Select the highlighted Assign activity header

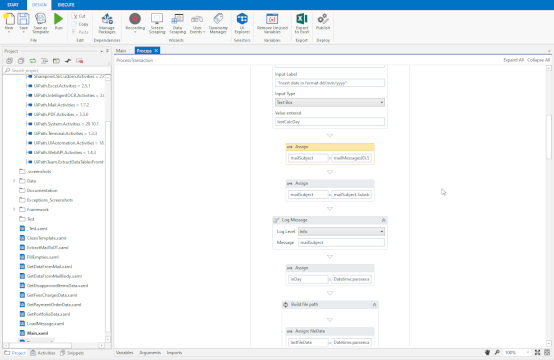pos(330,147)
